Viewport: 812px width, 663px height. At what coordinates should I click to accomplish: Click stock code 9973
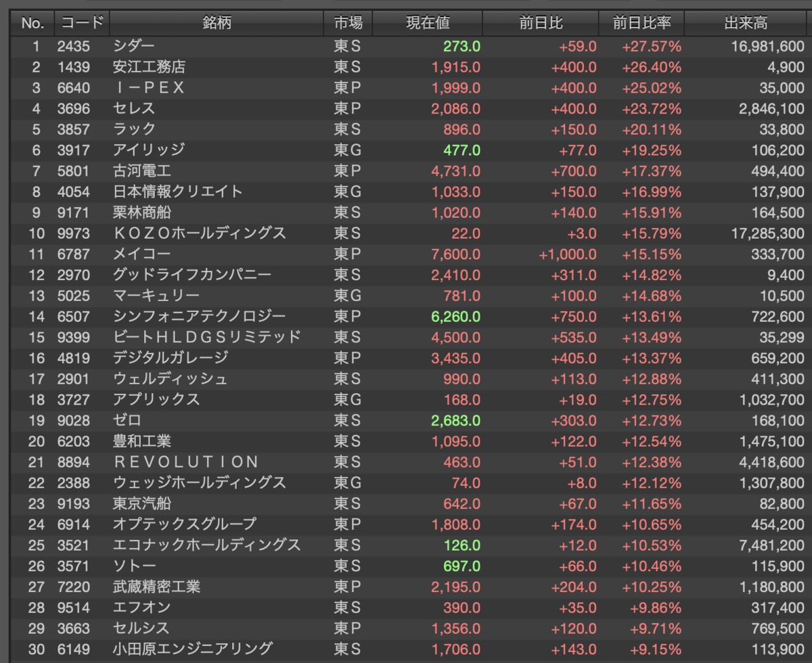click(x=73, y=233)
